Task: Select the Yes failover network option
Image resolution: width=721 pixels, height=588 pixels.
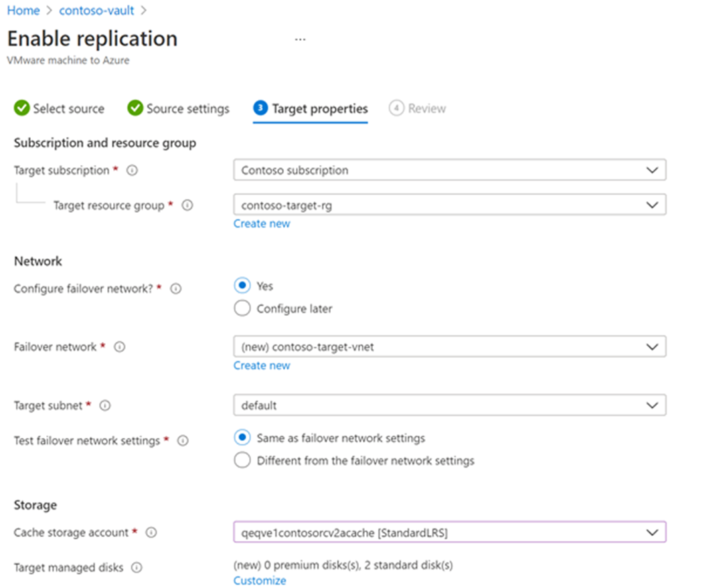Action: (242, 286)
